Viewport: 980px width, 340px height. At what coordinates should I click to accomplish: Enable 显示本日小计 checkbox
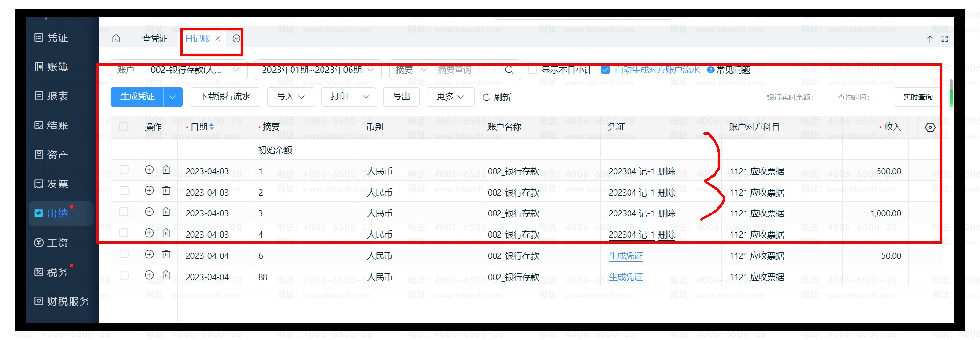click(x=532, y=70)
